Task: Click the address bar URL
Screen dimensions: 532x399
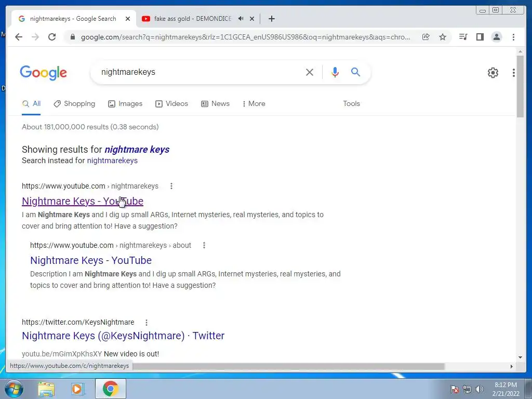Action: pos(245,37)
